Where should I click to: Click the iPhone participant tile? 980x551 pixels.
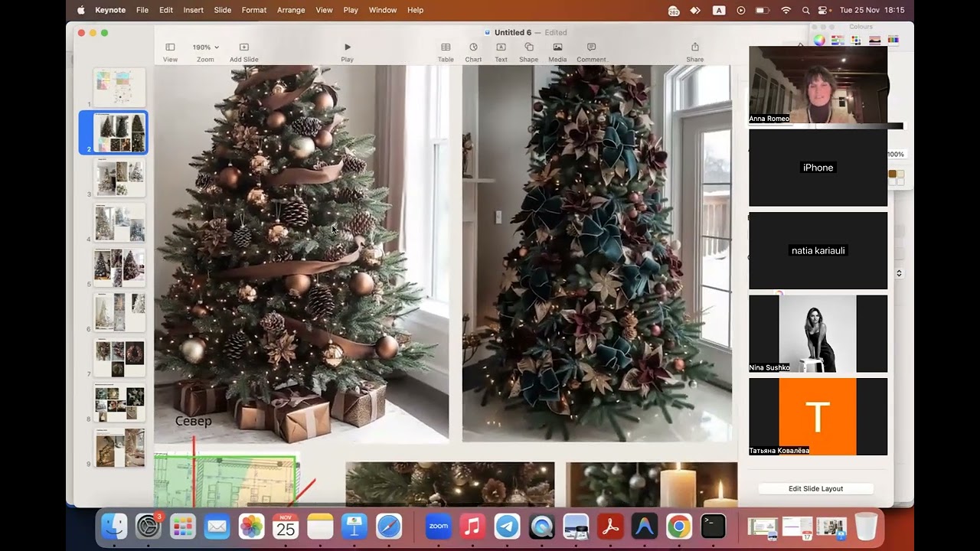tap(818, 168)
